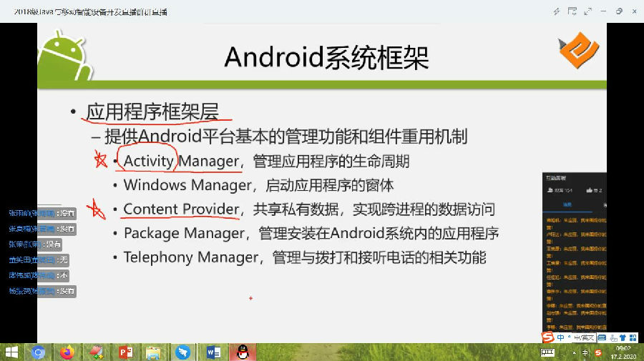The image size is (644, 361).
Task: Click the slide title Android系统框架
Action: 326,57
